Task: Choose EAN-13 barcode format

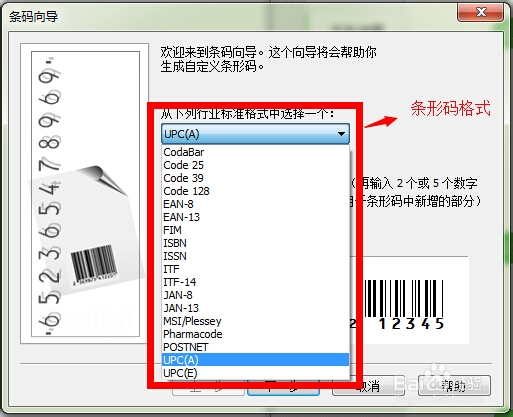Action: pos(255,217)
